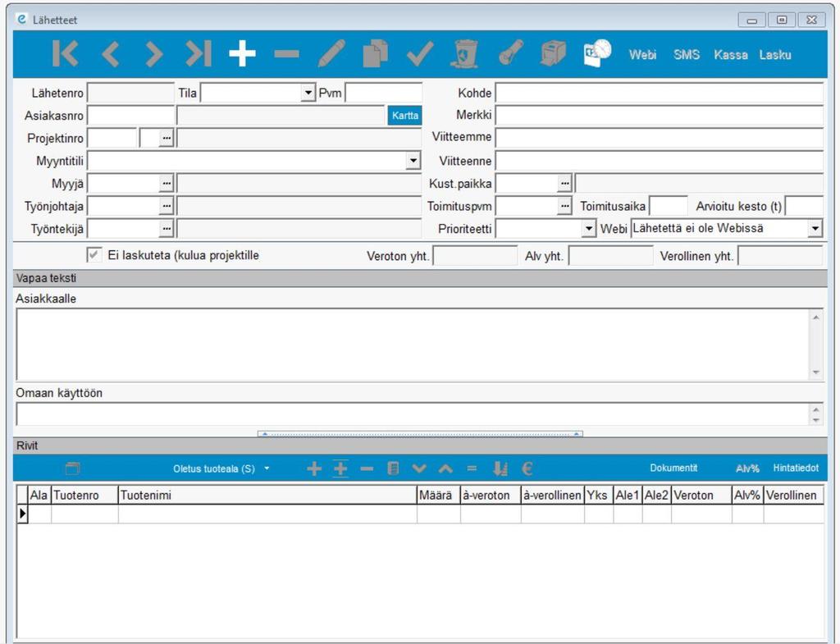Click the sort descending icon in Rivit toolbar
Image resolution: width=840 pixels, height=644 pixels.
[x=500, y=468]
